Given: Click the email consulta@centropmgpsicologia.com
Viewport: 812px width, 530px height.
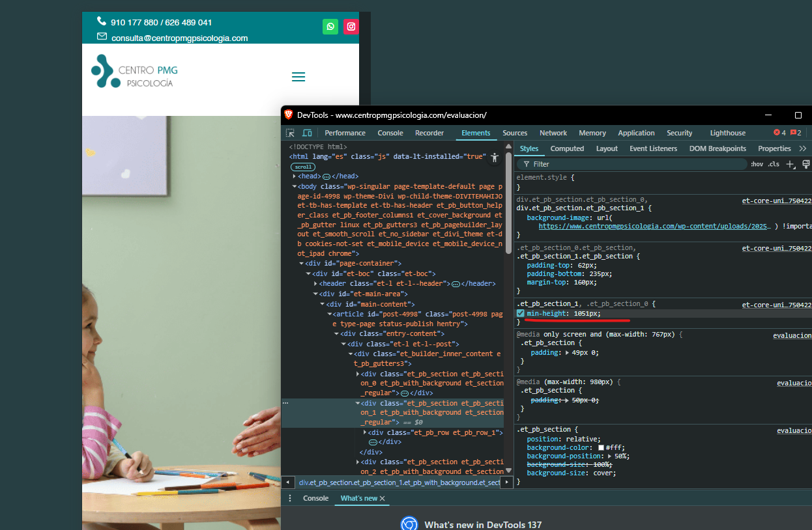Looking at the screenshot, I should click(179, 38).
